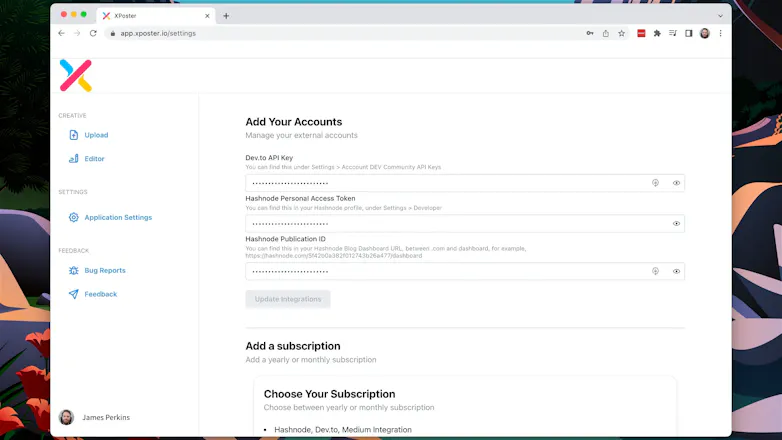
Task: Click the red extension icon
Action: pyautogui.click(x=641, y=33)
